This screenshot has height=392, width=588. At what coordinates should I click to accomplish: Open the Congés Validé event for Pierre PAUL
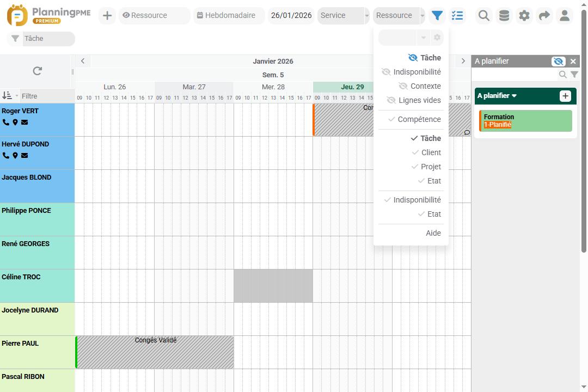[155, 352]
